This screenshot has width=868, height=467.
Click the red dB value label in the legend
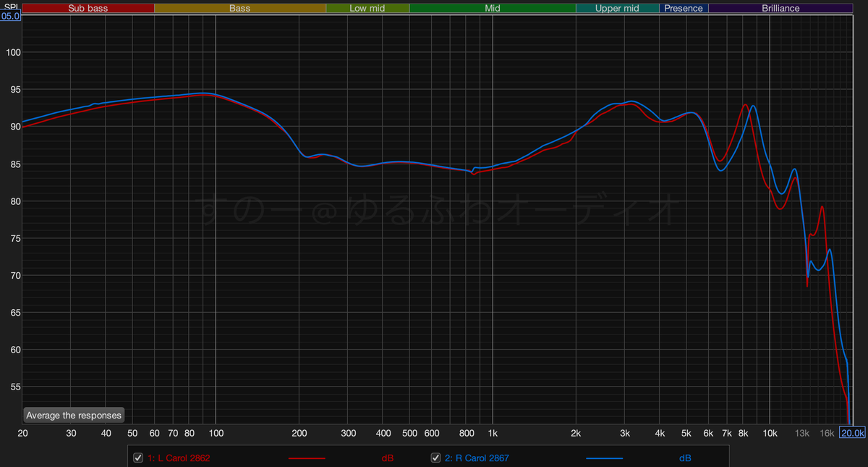pyautogui.click(x=388, y=458)
